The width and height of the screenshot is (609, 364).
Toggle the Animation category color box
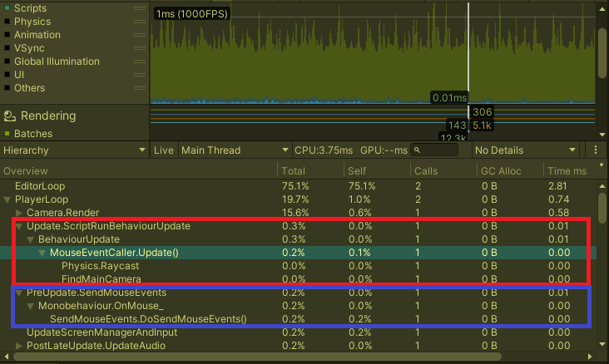point(7,35)
